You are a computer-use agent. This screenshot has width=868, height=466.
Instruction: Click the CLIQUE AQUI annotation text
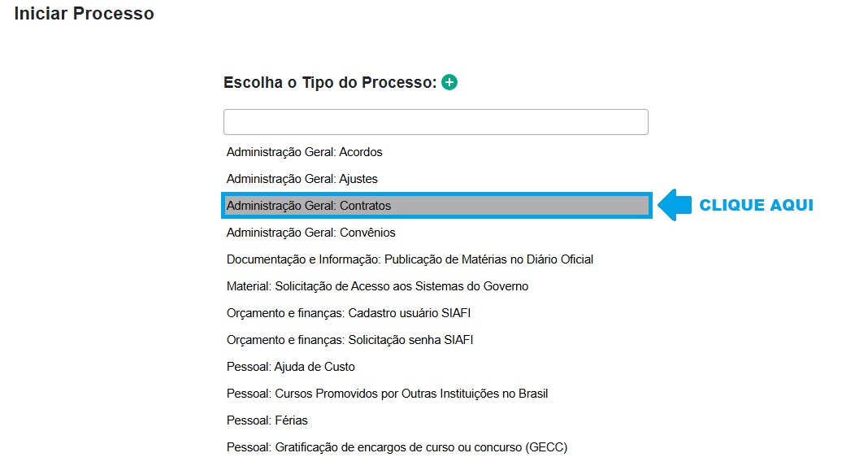pyautogui.click(x=756, y=205)
